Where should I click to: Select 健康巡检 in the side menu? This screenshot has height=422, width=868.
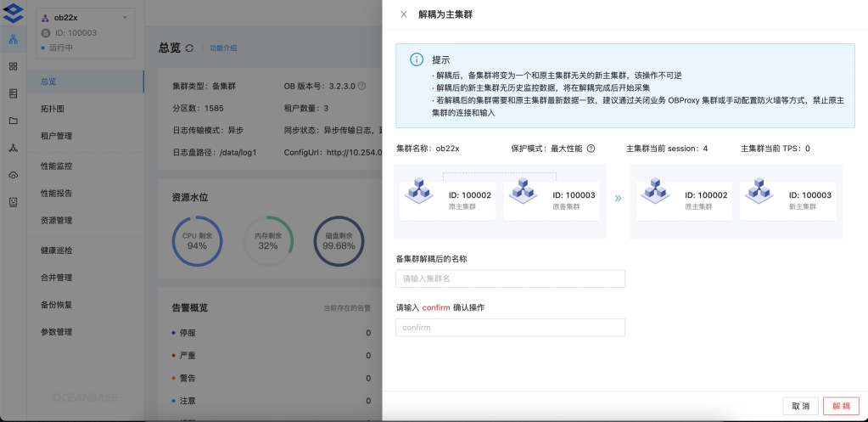[x=85, y=250]
